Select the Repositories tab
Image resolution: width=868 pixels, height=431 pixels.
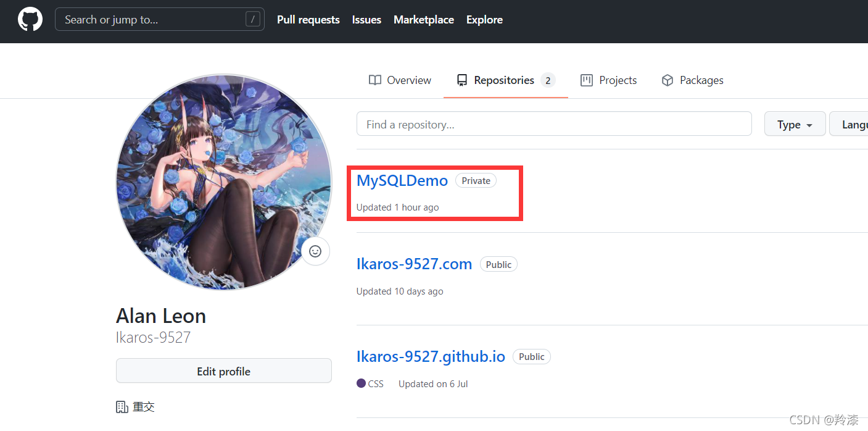pyautogui.click(x=506, y=80)
